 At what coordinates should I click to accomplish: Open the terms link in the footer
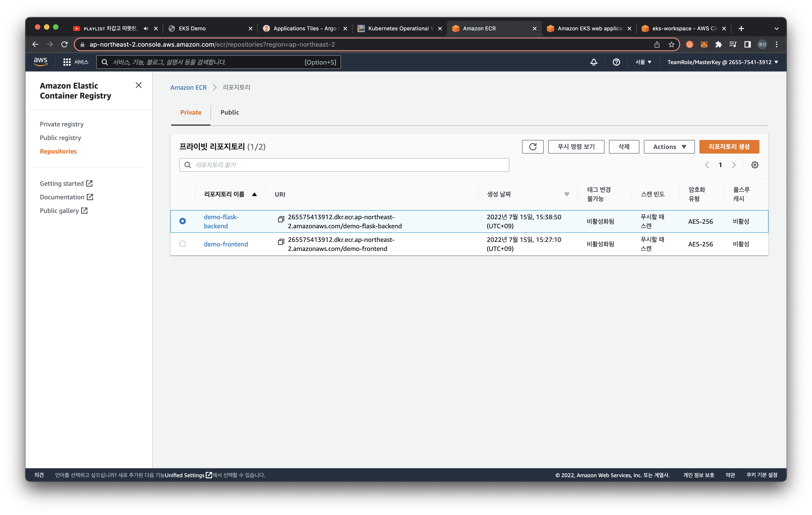point(730,475)
